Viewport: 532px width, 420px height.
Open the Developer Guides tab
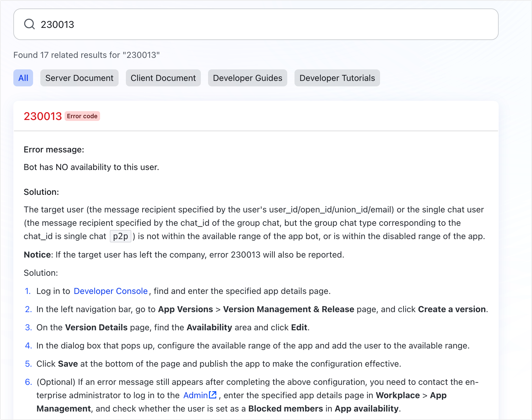[x=247, y=78]
